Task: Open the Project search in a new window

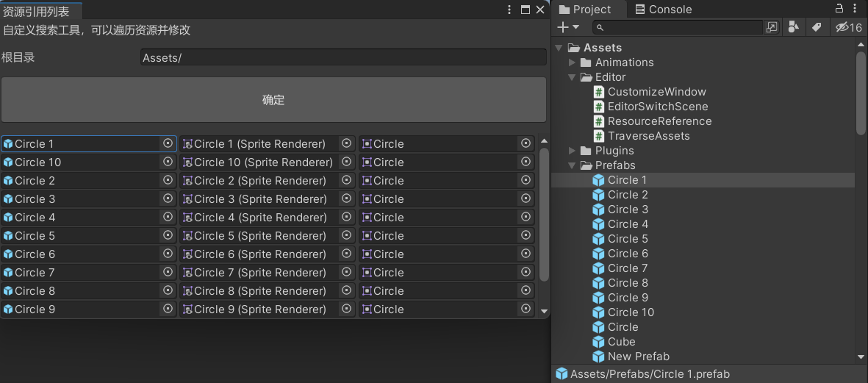Action: (x=771, y=27)
